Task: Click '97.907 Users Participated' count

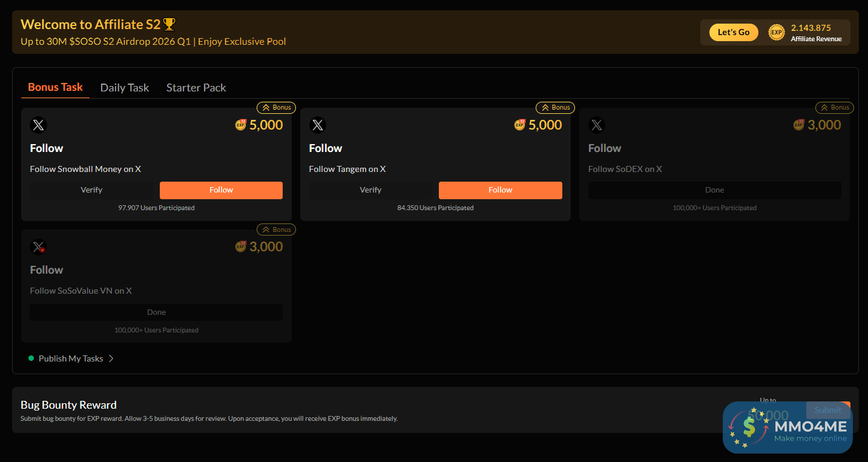Action: coord(156,208)
